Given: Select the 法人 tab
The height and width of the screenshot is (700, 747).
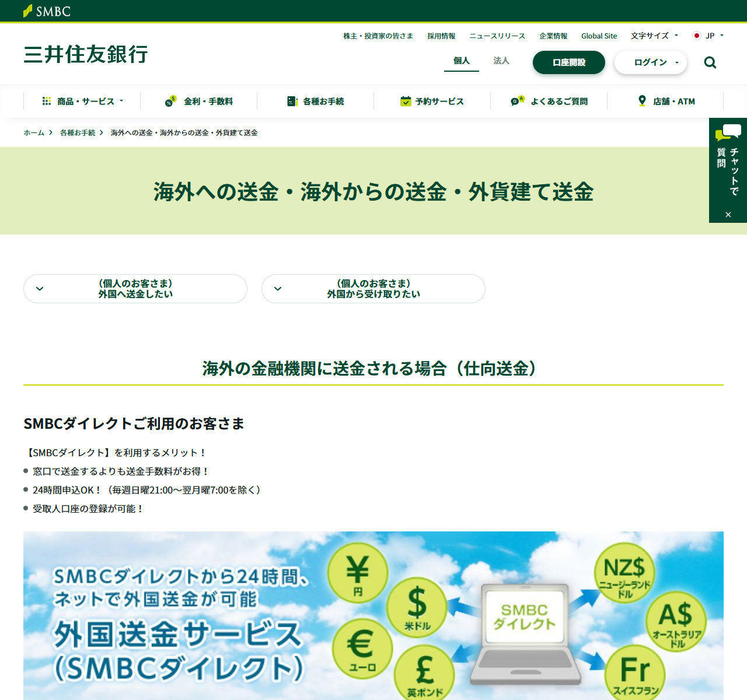Looking at the screenshot, I should 501,61.
